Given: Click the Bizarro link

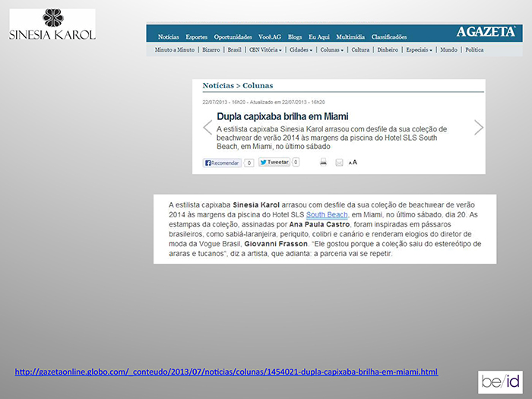Looking at the screenshot, I should click(211, 50).
